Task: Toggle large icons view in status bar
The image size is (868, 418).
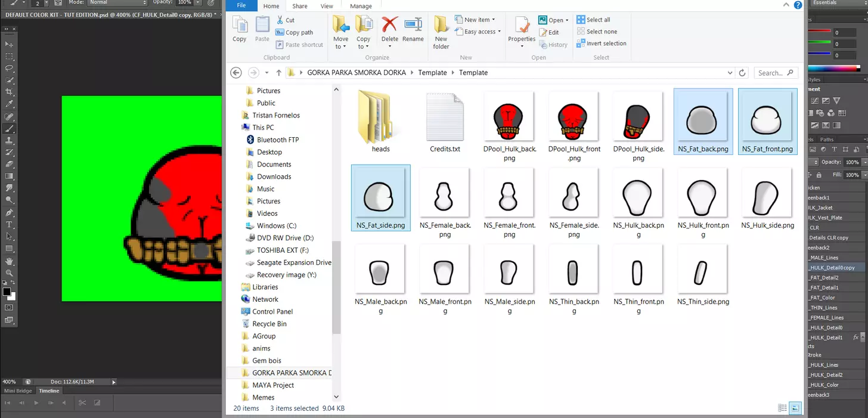Action: 795,408
